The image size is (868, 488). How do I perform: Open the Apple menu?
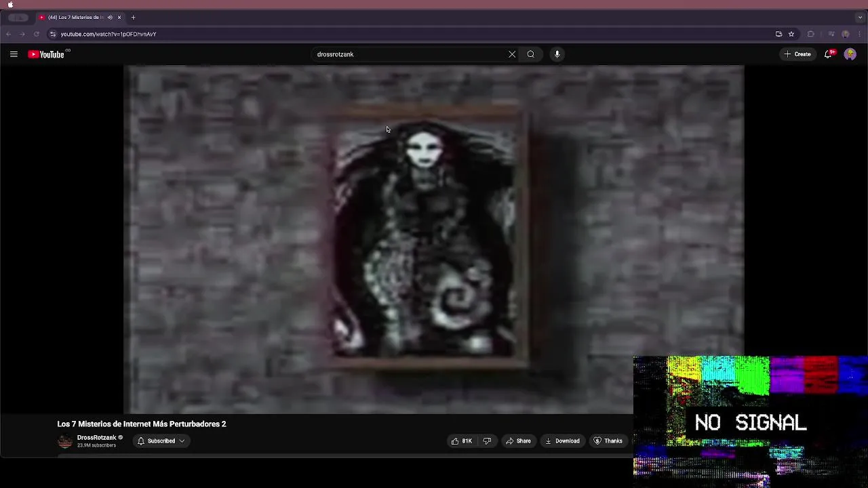(x=10, y=4)
